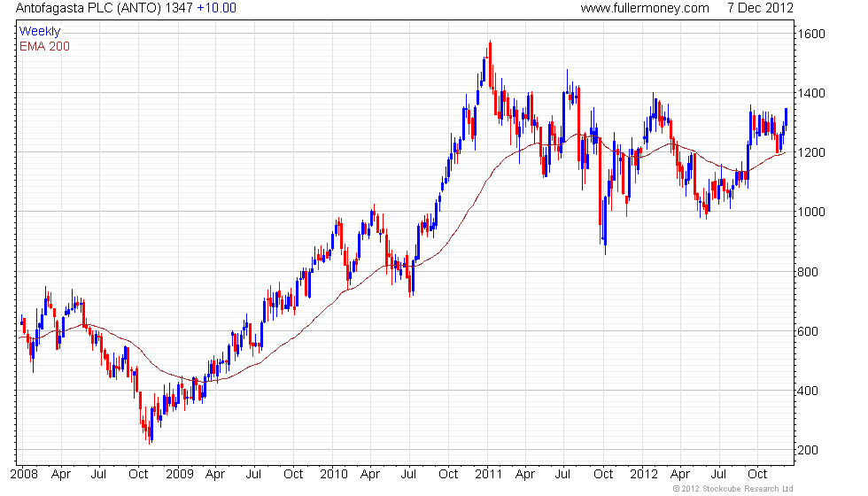The height and width of the screenshot is (496, 868).
Task: Click the Stockcube Research Ltd copyright text
Action: coord(732,489)
